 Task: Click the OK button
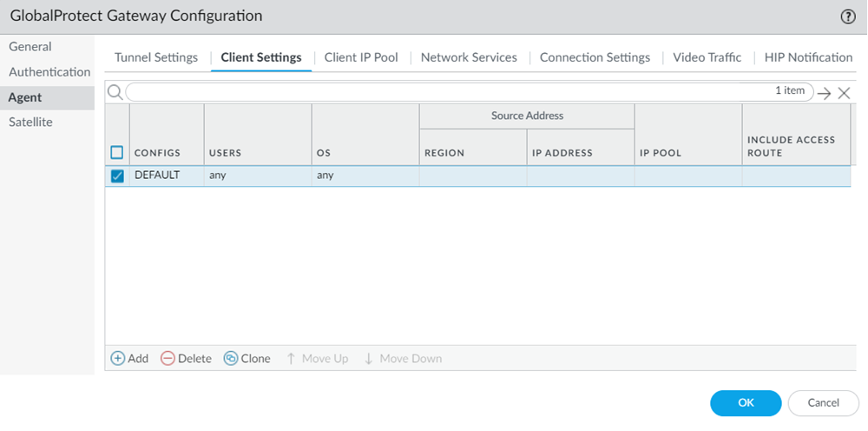coord(746,403)
